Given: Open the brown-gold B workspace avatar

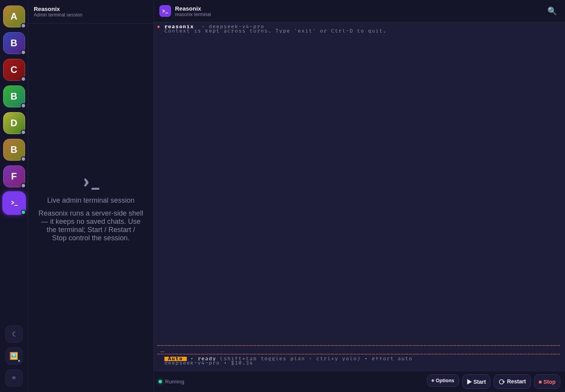Looking at the screenshot, I should click(x=14, y=150).
